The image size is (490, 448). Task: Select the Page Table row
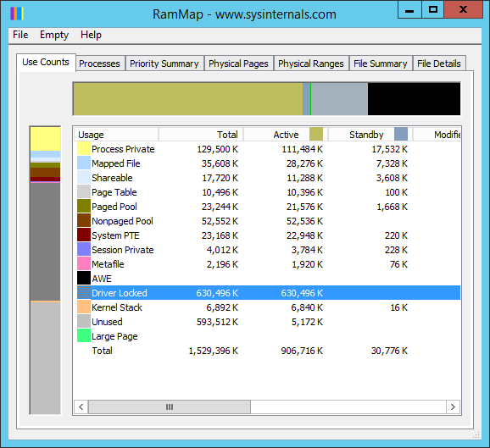(x=267, y=192)
